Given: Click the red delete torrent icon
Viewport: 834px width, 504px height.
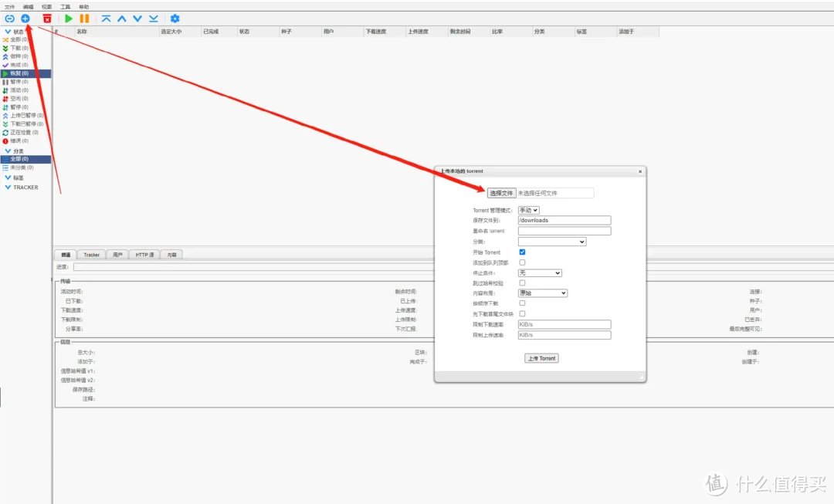Looking at the screenshot, I should tap(47, 18).
